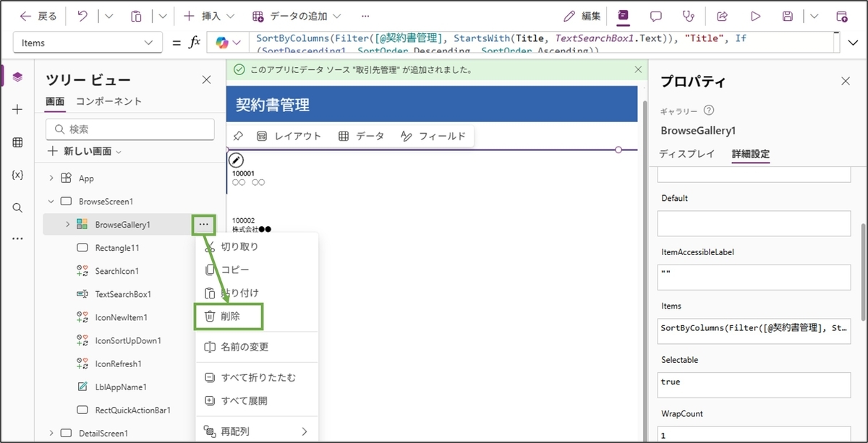Screen dimensions: 868x443
Task: Click データ (Data) in gallery toolbar
Action: click(361, 136)
